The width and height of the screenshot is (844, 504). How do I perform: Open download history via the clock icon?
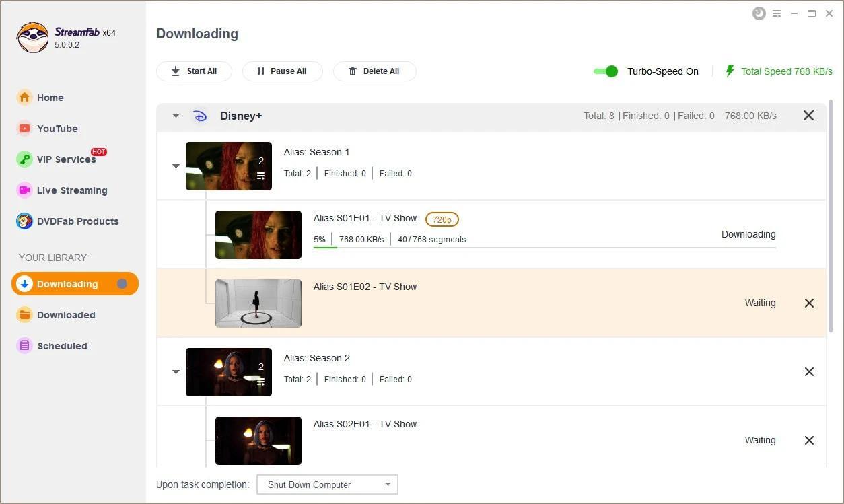pyautogui.click(x=759, y=13)
